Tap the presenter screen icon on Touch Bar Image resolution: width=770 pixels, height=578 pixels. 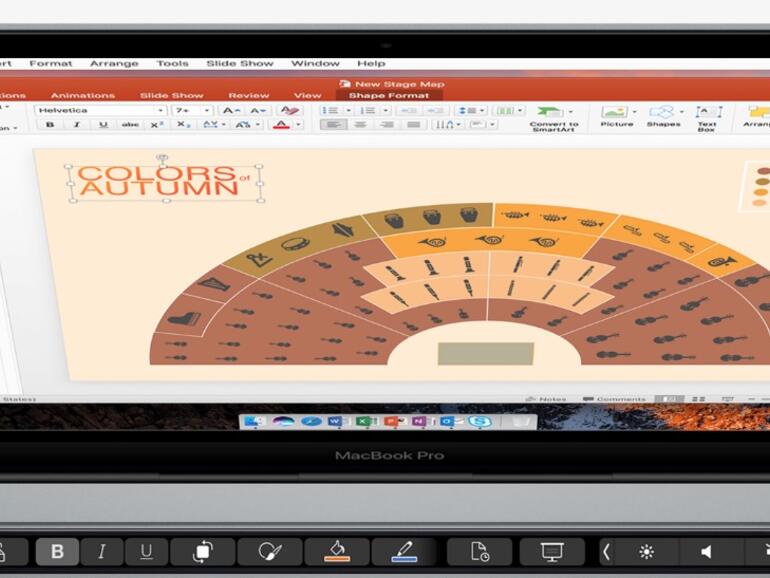[552, 551]
